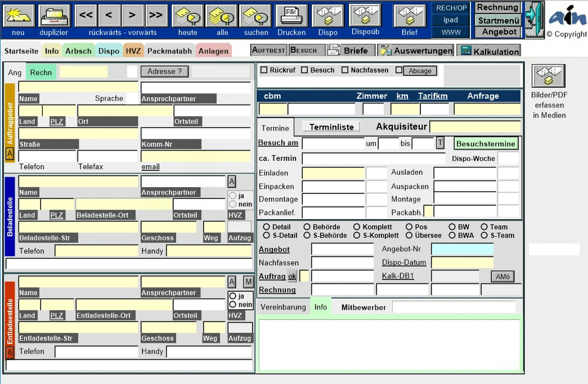The height and width of the screenshot is (384, 588).
Task: Select the Komplett radio button
Action: [x=357, y=227]
